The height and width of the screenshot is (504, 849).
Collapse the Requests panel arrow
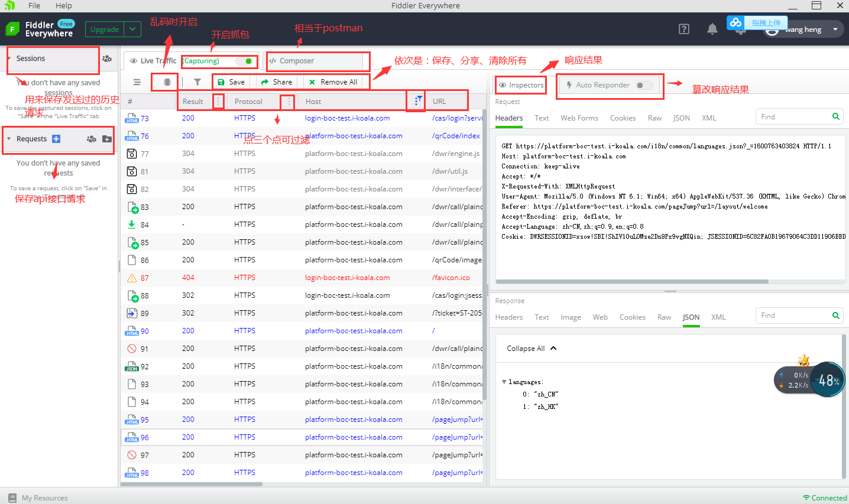coord(9,139)
